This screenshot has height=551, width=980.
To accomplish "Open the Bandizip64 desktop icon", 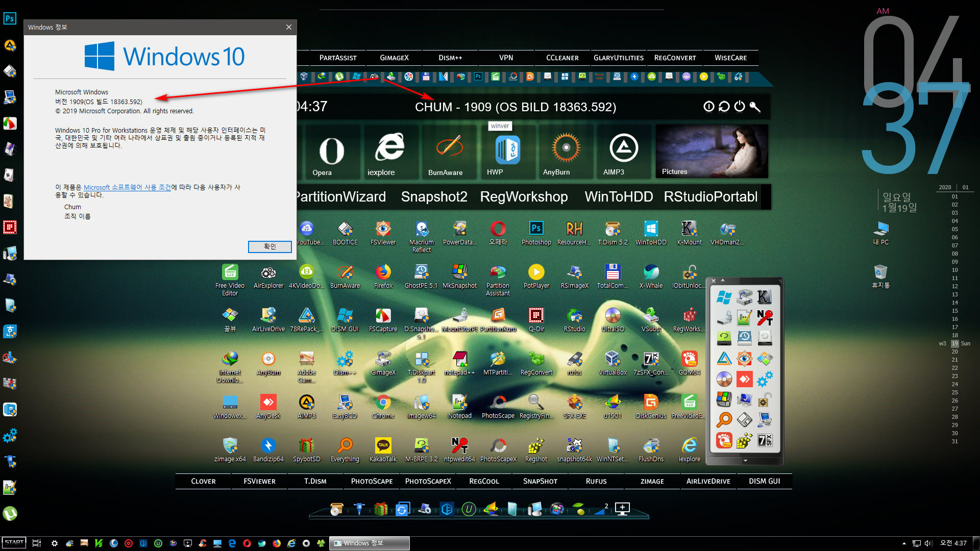I will pyautogui.click(x=268, y=450).
